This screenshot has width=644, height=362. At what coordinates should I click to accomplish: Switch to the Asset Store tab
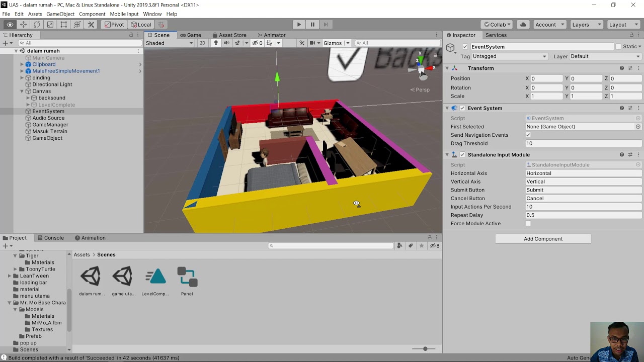229,35
